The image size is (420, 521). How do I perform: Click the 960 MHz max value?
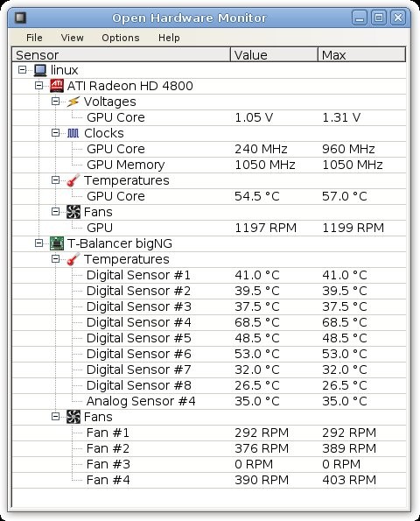(x=348, y=149)
